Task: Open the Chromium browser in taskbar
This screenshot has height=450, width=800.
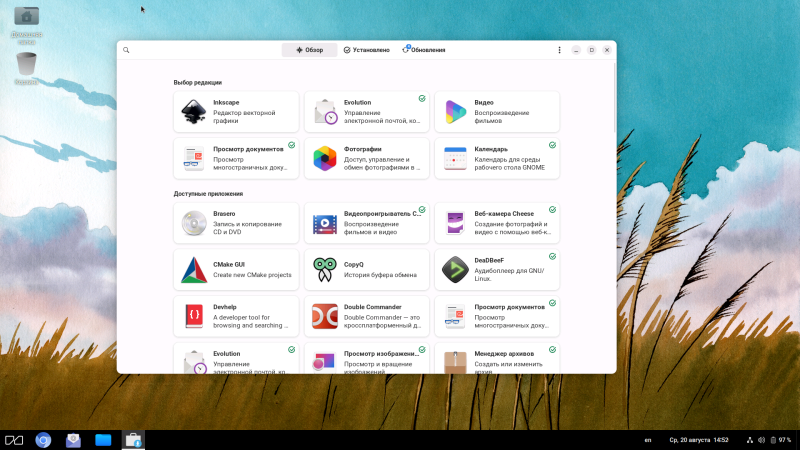Action: [x=43, y=440]
